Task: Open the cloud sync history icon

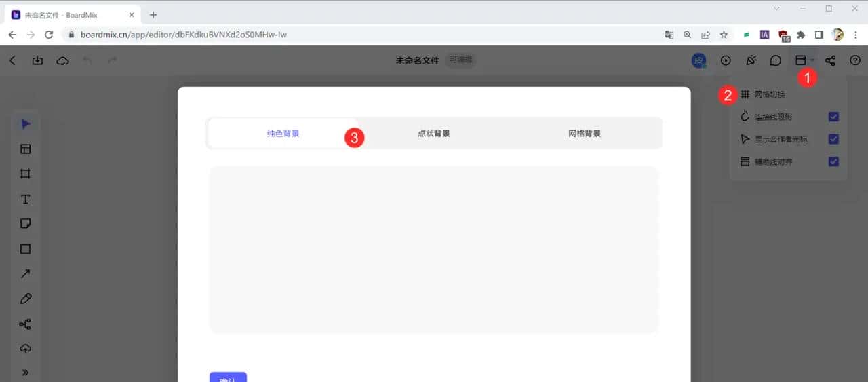Action: pyautogui.click(x=62, y=60)
